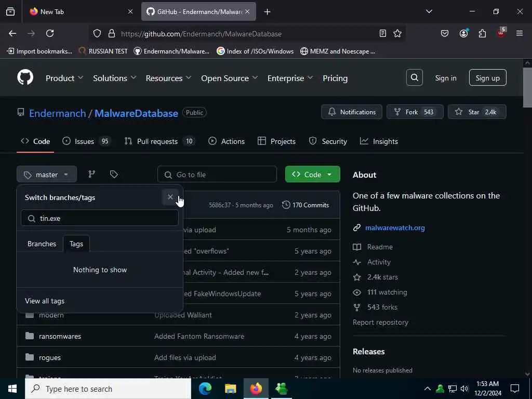The image size is (532, 399).
Task: Open the Pocket save icon
Action: 445,33
